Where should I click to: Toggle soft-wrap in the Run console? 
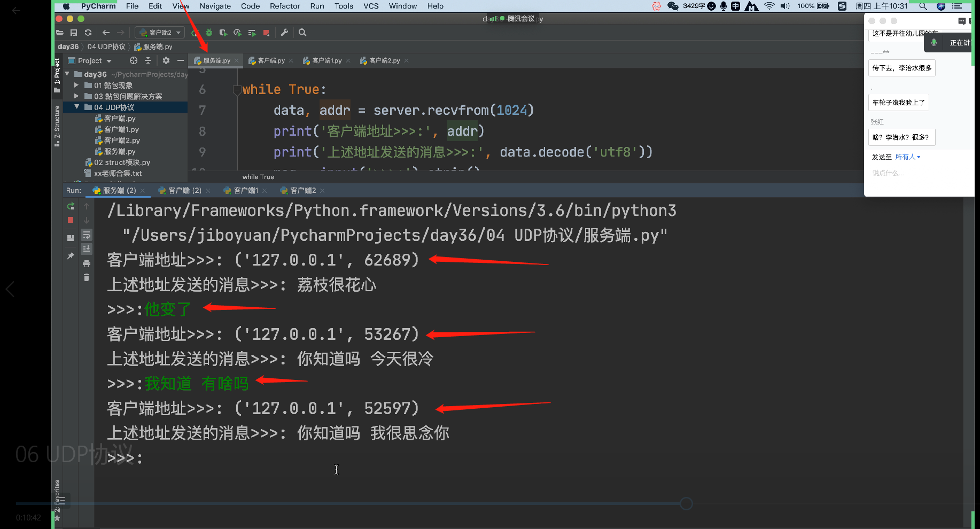tap(87, 235)
